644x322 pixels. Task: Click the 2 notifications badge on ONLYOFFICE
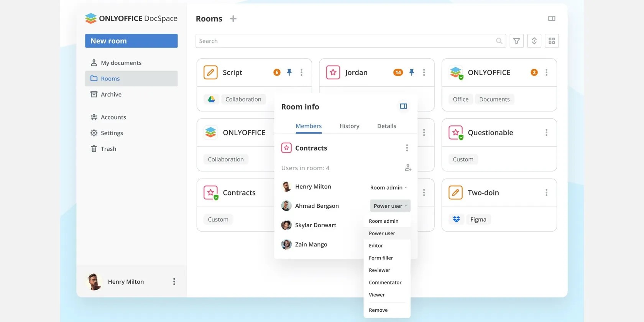pos(534,72)
